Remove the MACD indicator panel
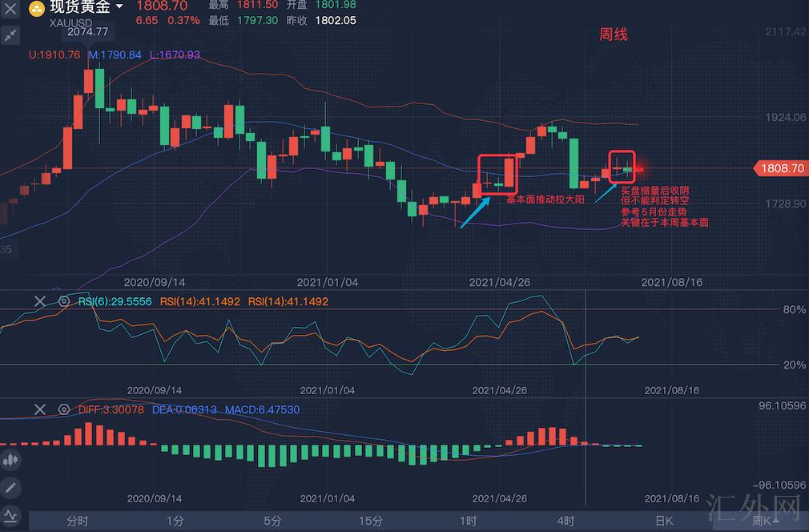Screen dimensions: 809x532 (40, 409)
